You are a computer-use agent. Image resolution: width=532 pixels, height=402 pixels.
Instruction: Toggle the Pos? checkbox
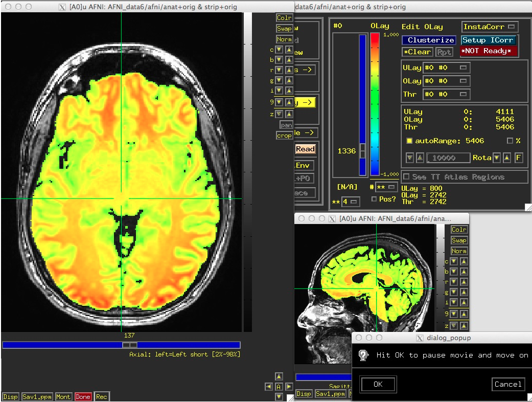[374, 199]
